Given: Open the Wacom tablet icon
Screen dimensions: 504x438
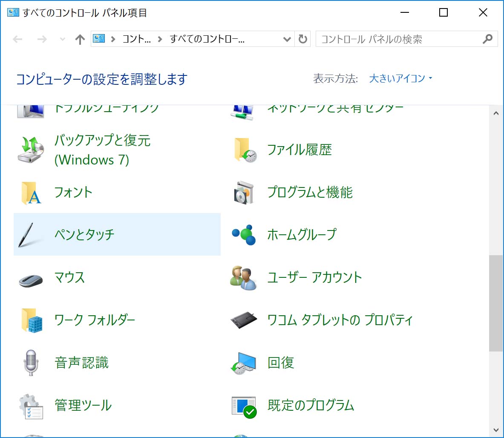Looking at the screenshot, I should (244, 320).
